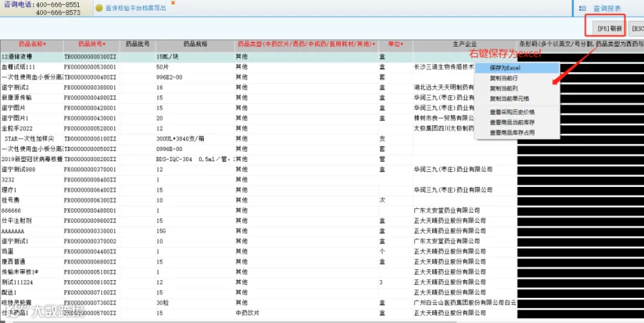The image size is (644, 323).
Task: Click the 药品名称 column header
Action: pos(31,44)
